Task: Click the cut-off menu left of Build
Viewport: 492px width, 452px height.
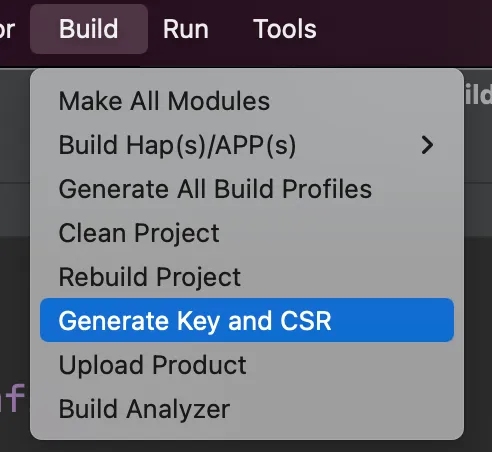Action: (7, 29)
